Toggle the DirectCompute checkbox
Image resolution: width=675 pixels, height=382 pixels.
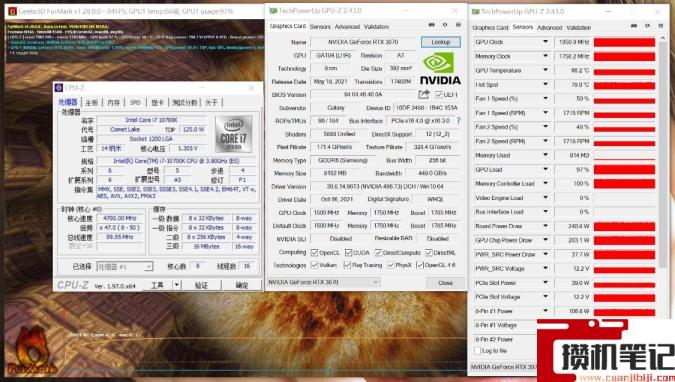(378, 252)
